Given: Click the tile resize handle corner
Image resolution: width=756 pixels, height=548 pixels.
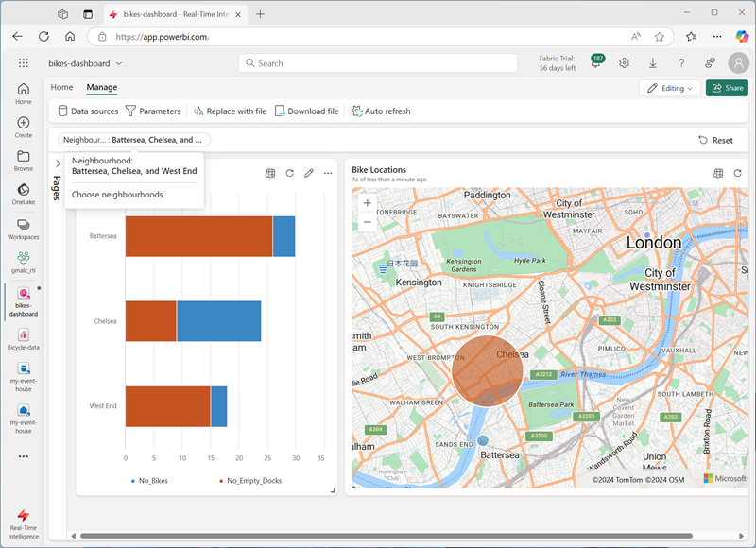Looking at the screenshot, I should [x=333, y=490].
